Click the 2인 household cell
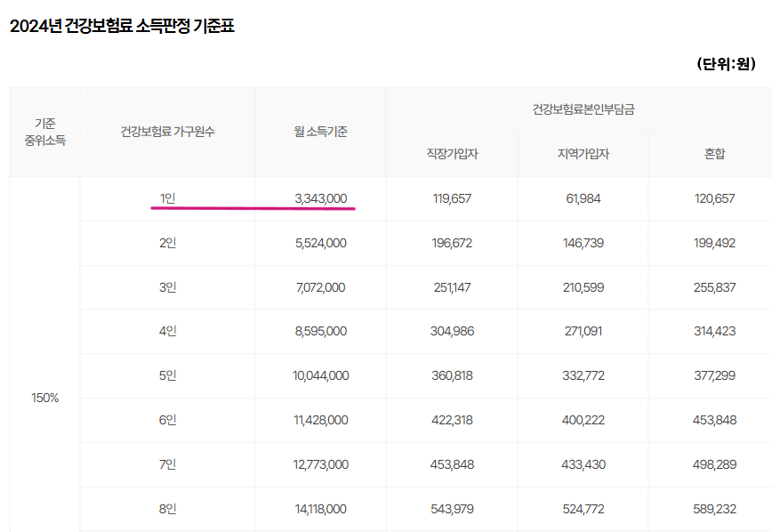772x532 pixels. 167,242
